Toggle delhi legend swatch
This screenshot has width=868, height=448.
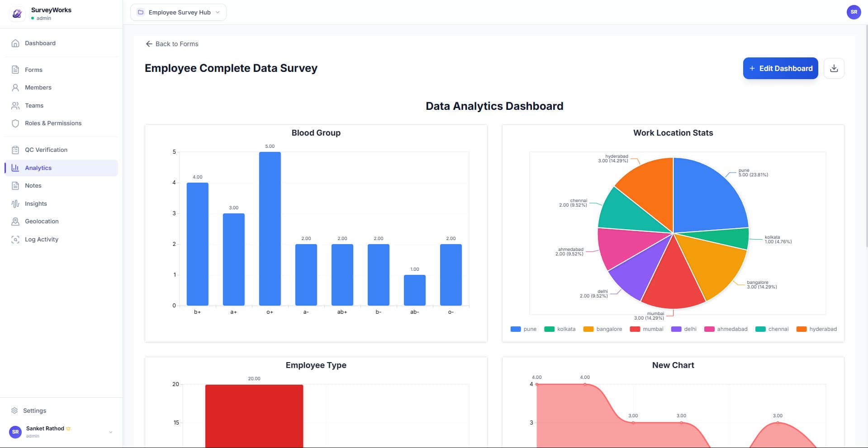(676, 329)
